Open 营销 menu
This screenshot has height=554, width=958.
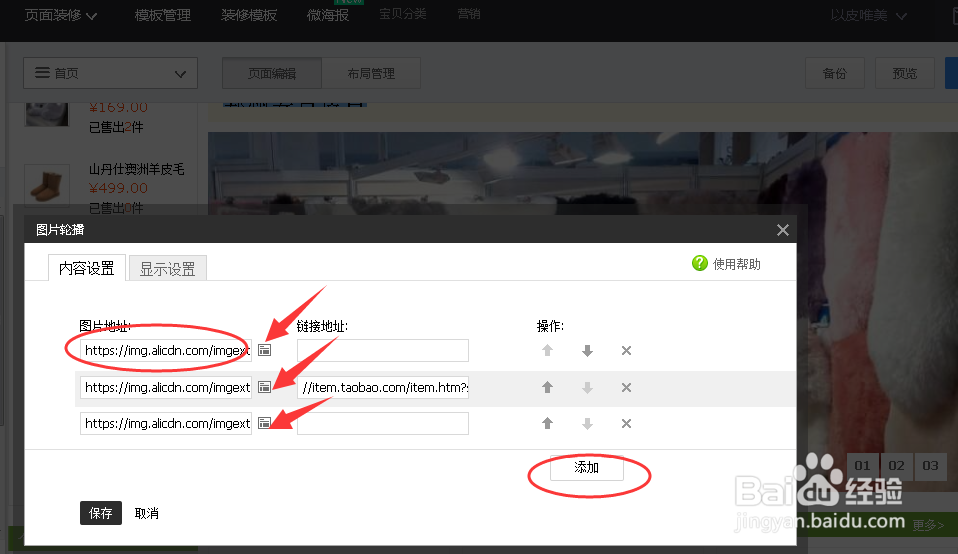tap(469, 13)
